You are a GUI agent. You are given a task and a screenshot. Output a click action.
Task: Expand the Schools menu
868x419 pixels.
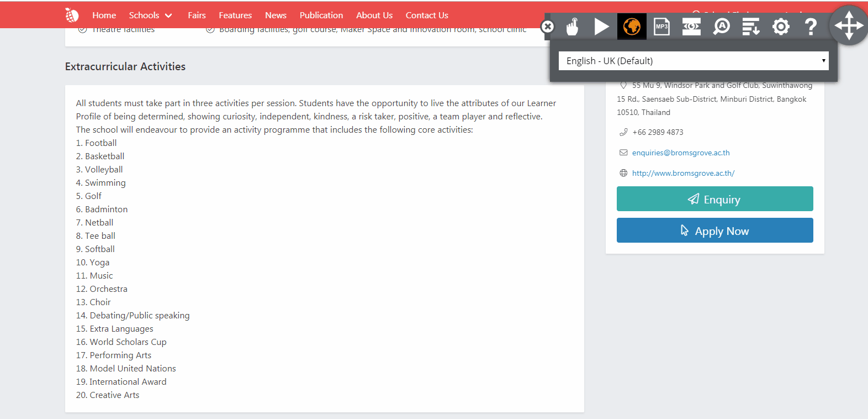pos(150,15)
